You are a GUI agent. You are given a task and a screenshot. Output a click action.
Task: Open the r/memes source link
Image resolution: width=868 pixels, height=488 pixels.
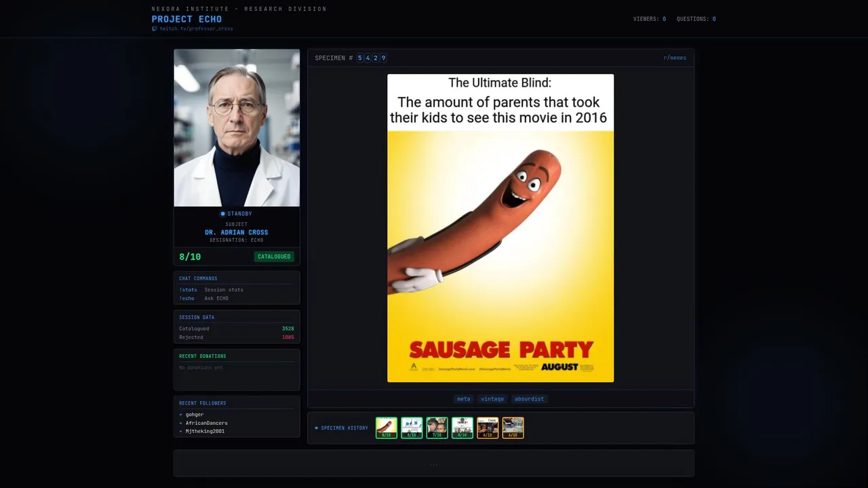[675, 58]
